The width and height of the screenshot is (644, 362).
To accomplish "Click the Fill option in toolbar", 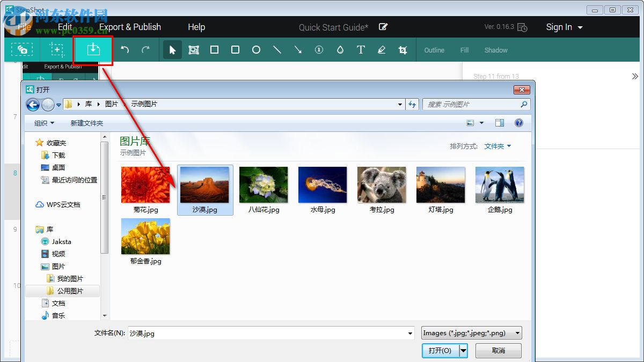I will [x=465, y=50].
